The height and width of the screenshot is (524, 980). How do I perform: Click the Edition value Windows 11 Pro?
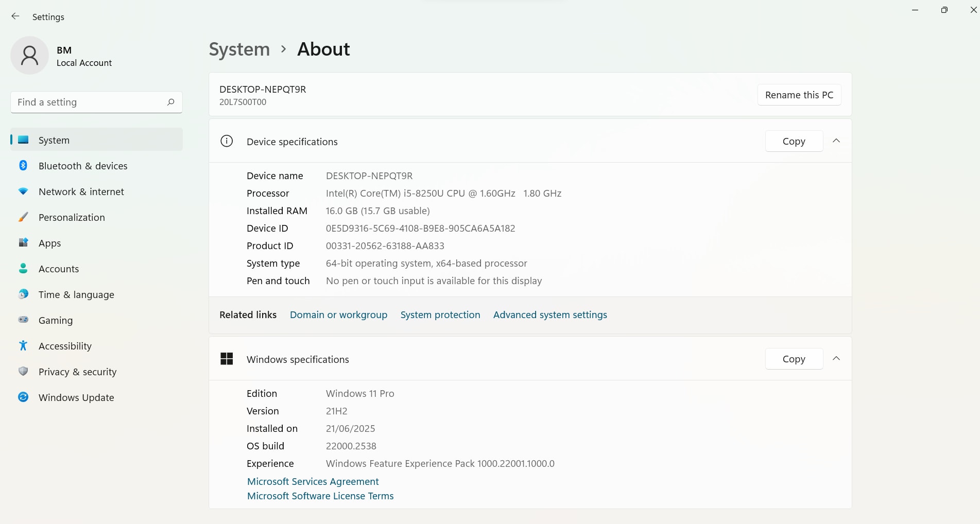click(x=360, y=394)
